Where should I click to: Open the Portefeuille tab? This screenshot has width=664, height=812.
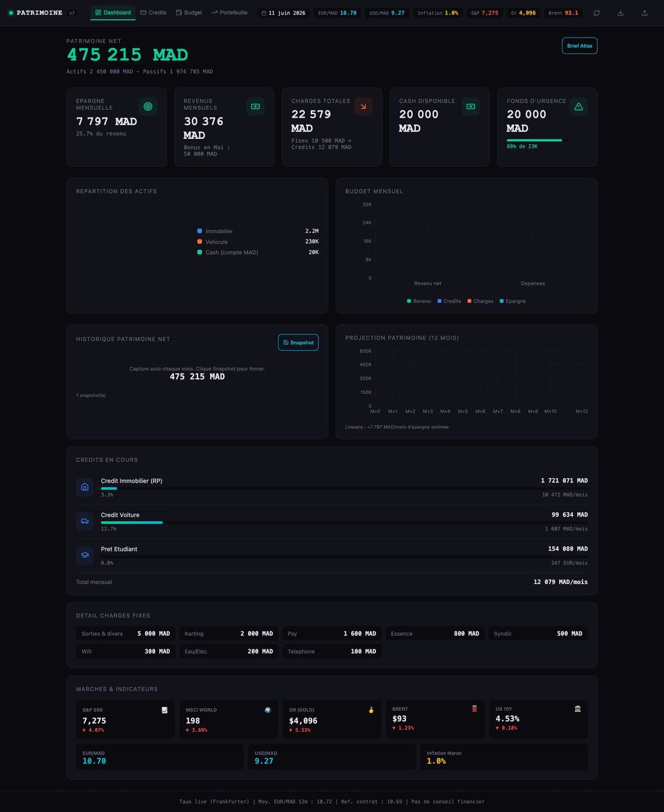point(229,13)
